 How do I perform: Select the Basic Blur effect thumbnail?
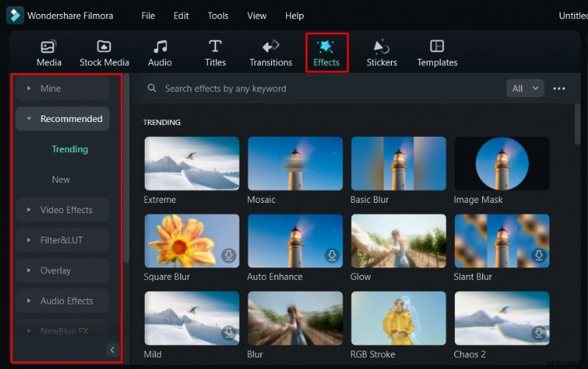tap(398, 163)
